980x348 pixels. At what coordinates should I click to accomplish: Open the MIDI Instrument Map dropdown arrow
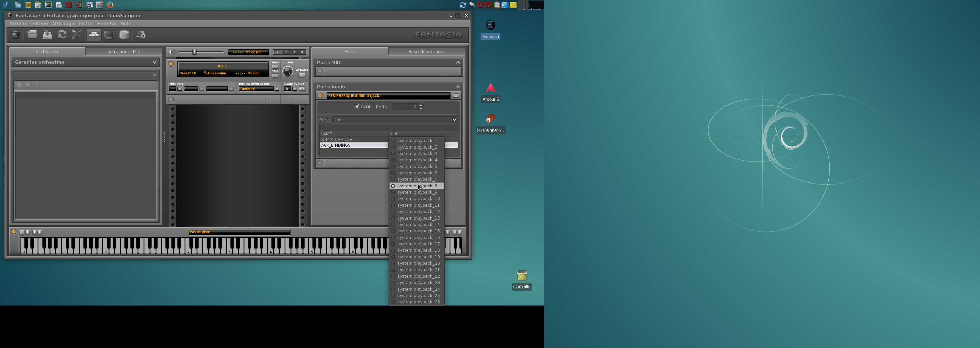pos(277,89)
